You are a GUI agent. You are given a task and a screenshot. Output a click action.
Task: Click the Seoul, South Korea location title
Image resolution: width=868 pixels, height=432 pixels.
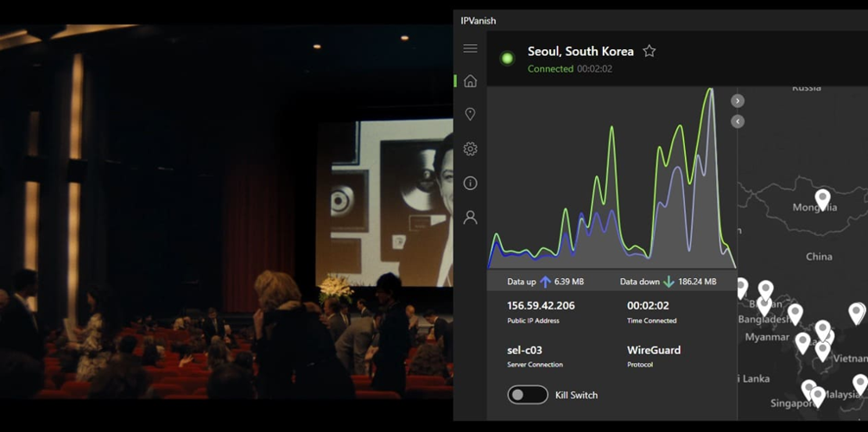580,51
